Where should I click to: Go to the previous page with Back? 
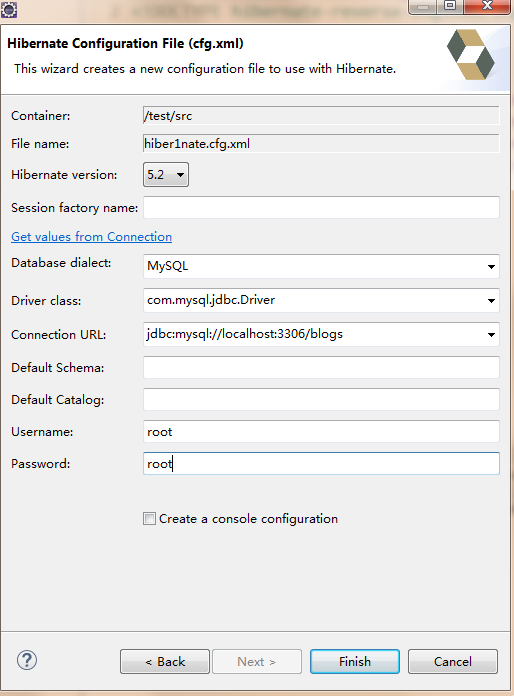[165, 661]
